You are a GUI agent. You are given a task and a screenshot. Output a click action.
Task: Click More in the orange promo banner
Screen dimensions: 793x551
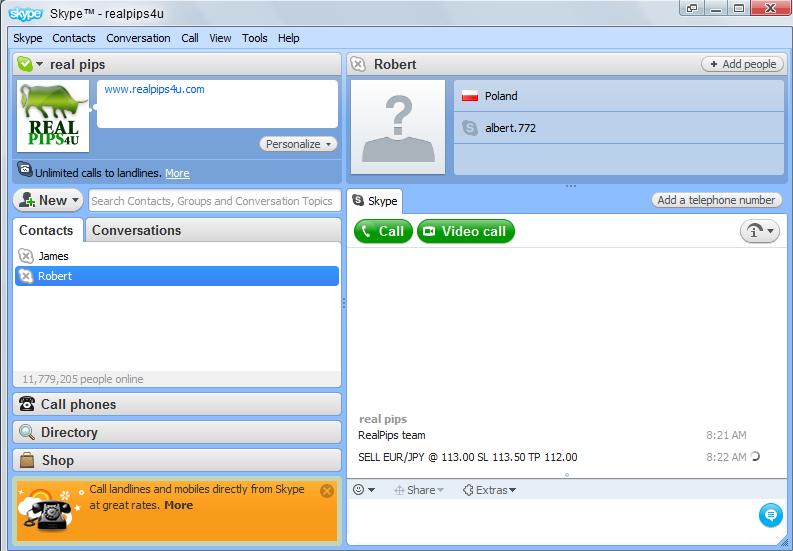click(x=179, y=505)
